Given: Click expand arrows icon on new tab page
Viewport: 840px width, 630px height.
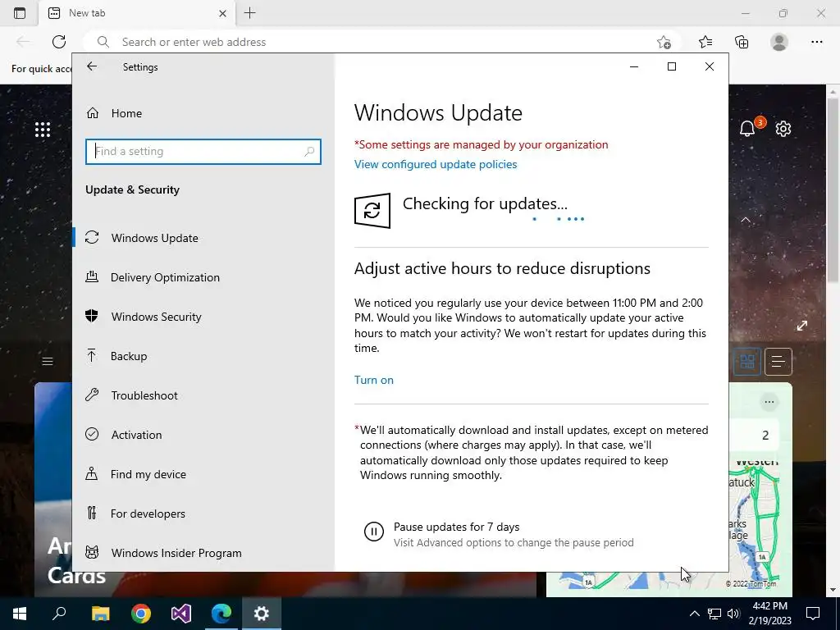Looking at the screenshot, I should click(802, 326).
